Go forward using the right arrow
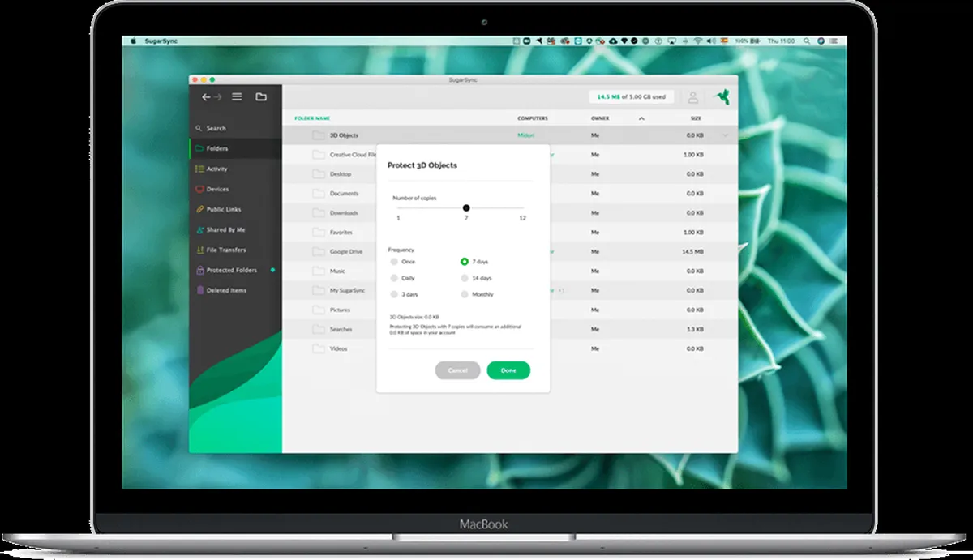This screenshot has width=973, height=560. 217,97
